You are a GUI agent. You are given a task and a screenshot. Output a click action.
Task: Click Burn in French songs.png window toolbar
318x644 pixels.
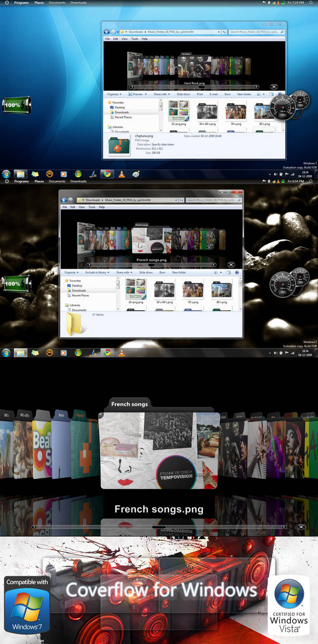tap(163, 272)
